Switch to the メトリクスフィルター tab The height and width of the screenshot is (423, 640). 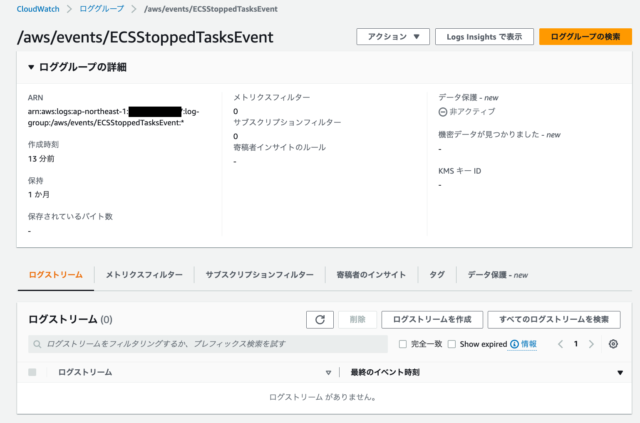tap(144, 275)
